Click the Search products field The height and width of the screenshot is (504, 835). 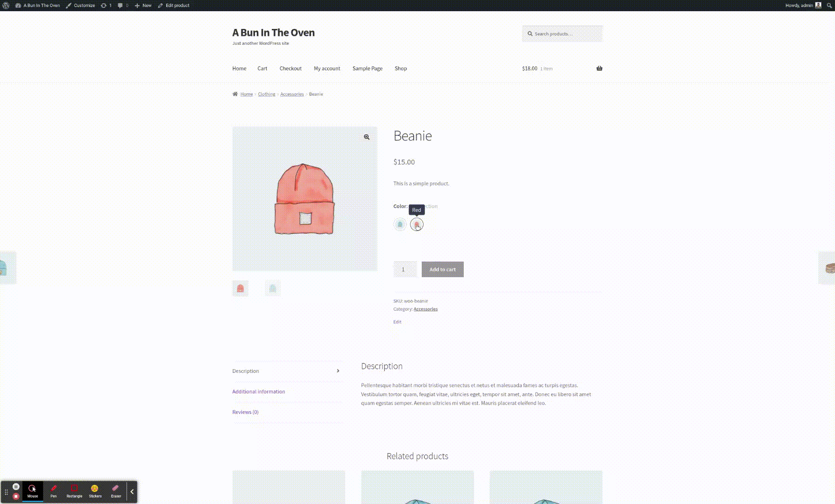562,34
